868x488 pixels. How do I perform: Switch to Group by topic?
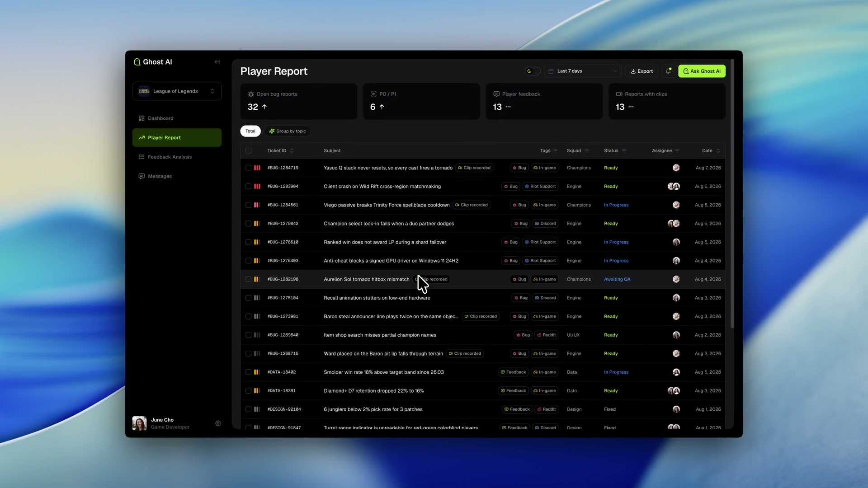pos(288,131)
